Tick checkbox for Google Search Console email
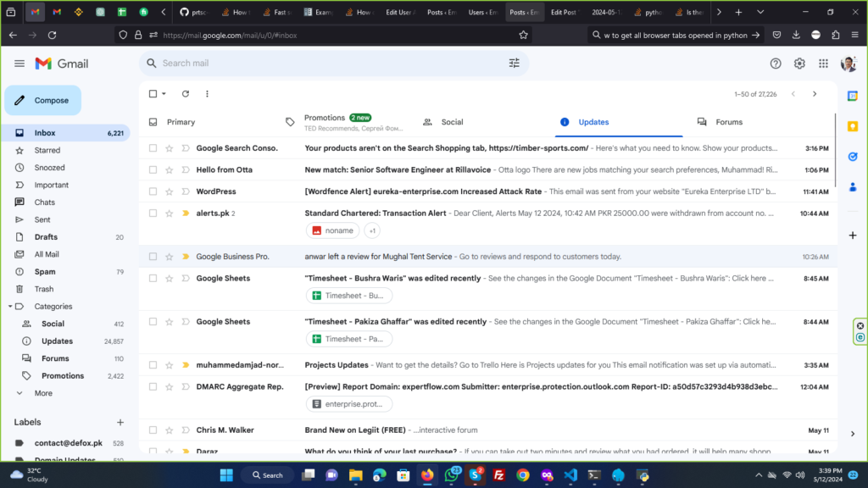The width and height of the screenshot is (868, 488). pos(153,148)
